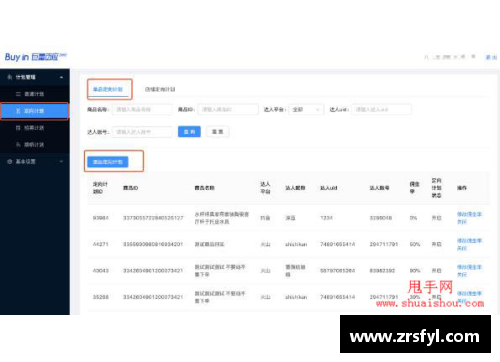The width and height of the screenshot is (500, 362).
Task: Click the 达人uid column header
Action: click(x=329, y=188)
